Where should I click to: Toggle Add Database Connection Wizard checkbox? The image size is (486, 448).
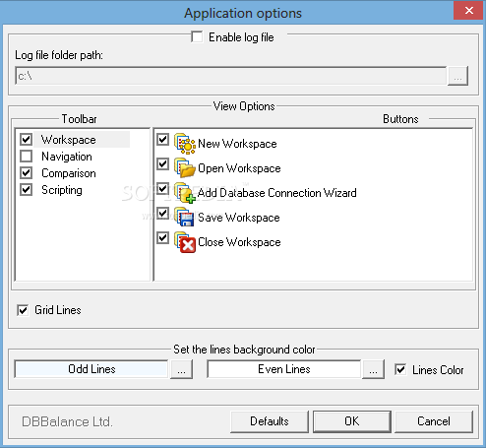coord(163,188)
